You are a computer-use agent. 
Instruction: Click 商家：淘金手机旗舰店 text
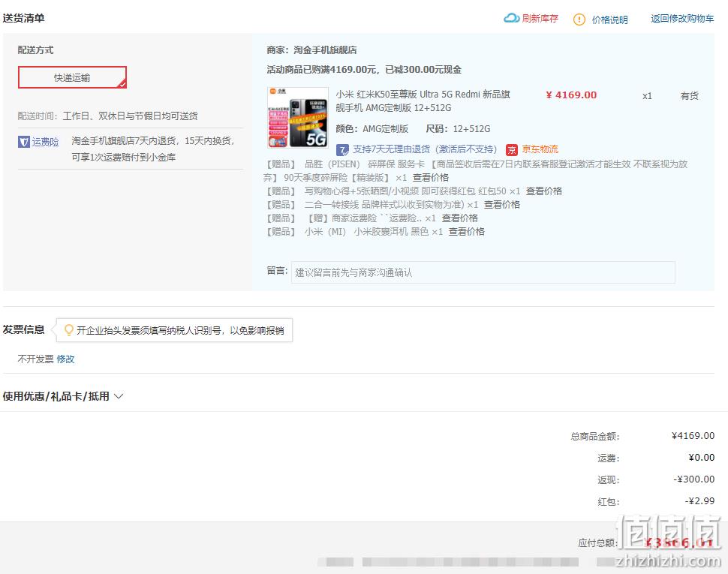pos(311,50)
